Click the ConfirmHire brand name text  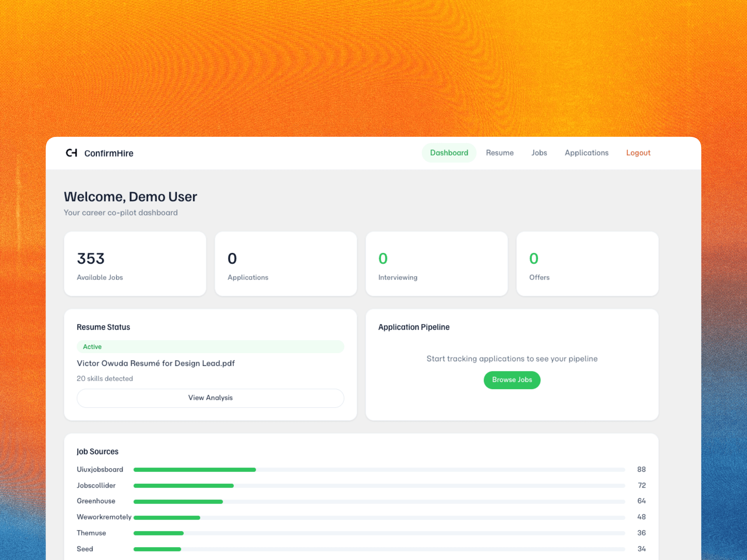(x=109, y=153)
